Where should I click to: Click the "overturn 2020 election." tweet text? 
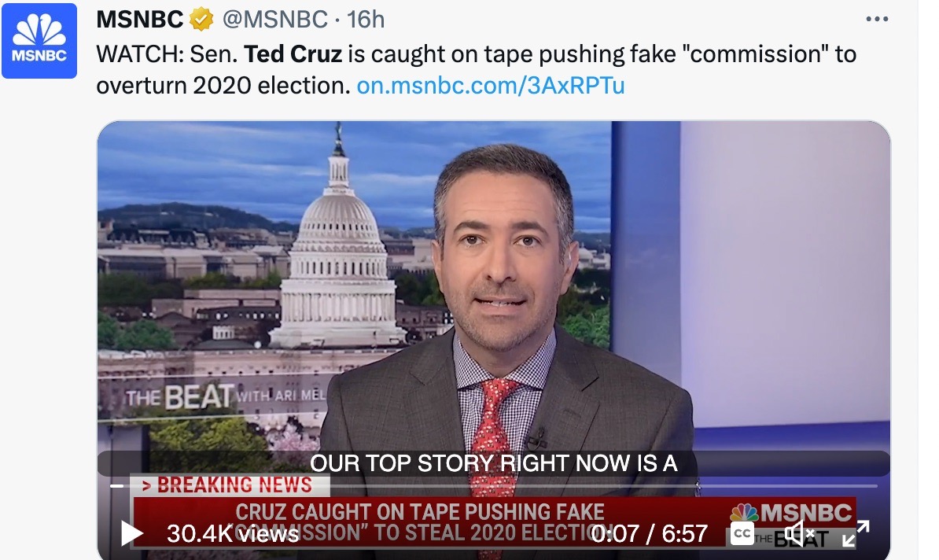(x=223, y=86)
